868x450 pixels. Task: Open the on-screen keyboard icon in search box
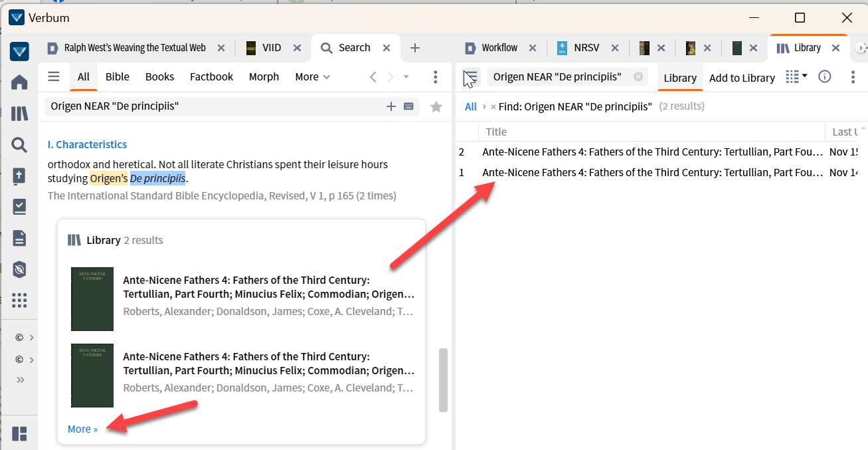point(408,106)
